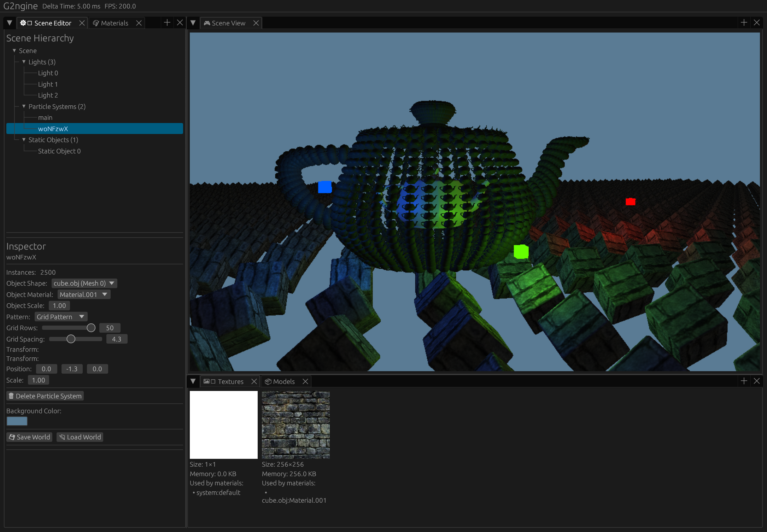
Task: Select the main particle system
Action: tap(45, 118)
